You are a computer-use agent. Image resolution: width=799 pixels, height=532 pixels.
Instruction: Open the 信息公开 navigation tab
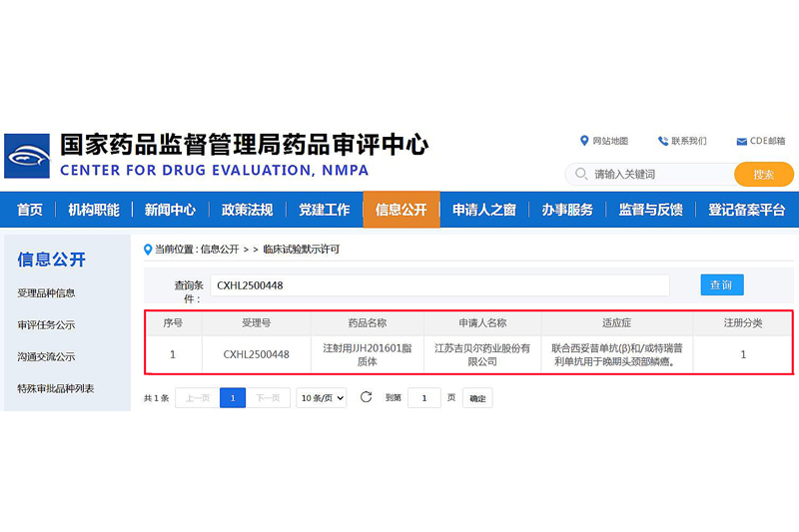point(400,210)
